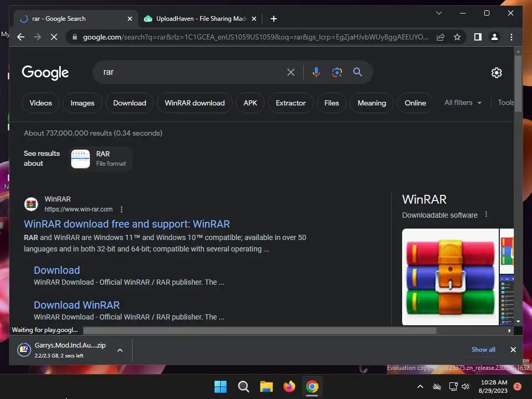Viewport: 532px width, 399px height.
Task: Close the UploadHaven tab
Action: coord(254,19)
